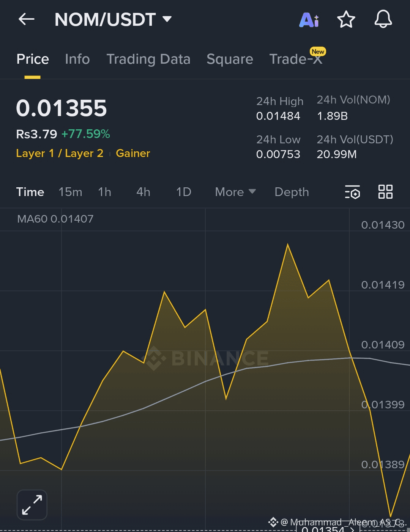Go back using the left arrow
The image size is (410, 532).
pos(27,19)
